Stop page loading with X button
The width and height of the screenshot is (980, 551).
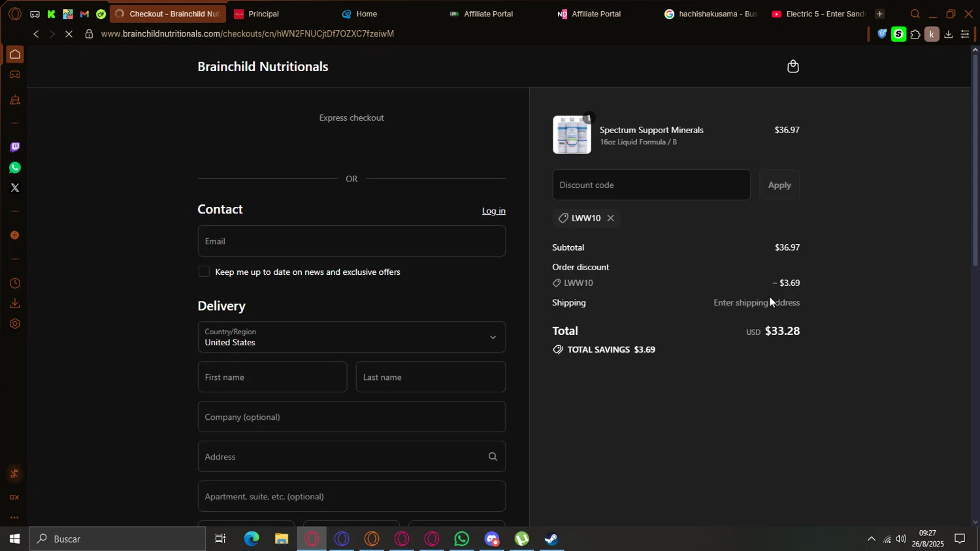point(69,34)
